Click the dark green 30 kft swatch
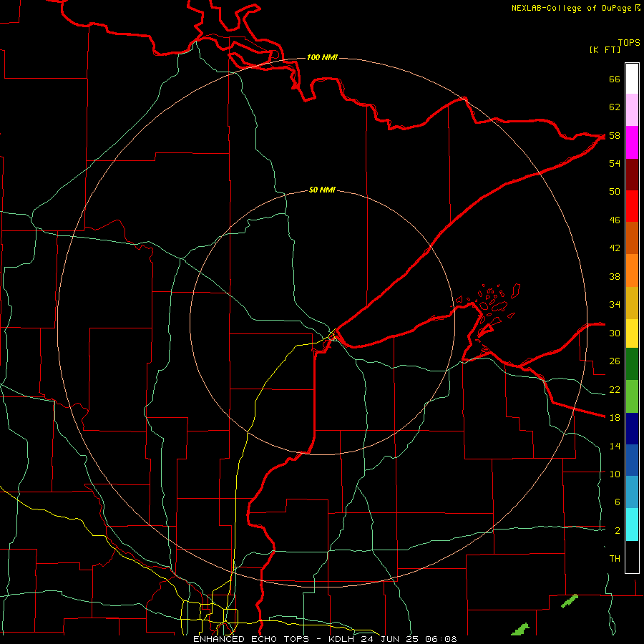Screen dimensions: 644x644 632,364
